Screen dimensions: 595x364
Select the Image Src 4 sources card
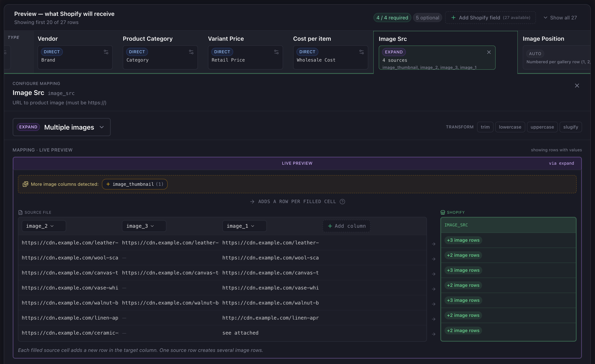437,58
